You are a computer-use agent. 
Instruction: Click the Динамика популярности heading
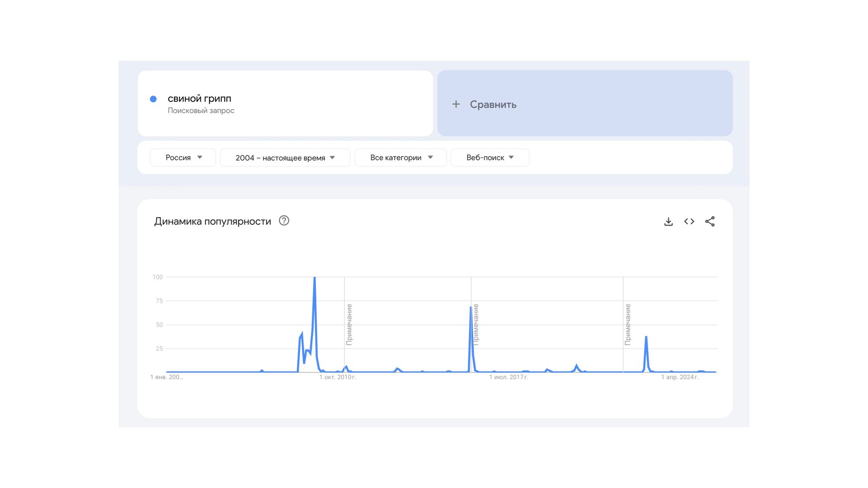212,221
